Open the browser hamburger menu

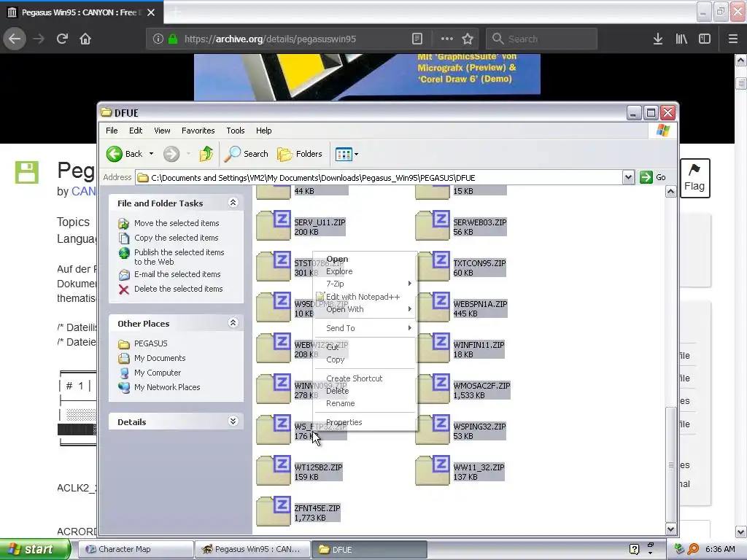coord(732,39)
